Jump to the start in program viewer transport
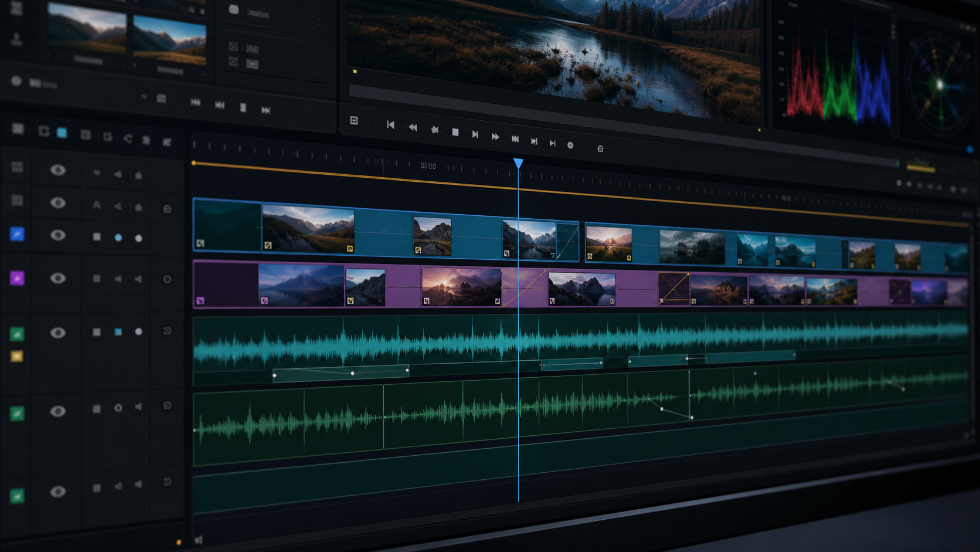980x552 pixels. click(390, 124)
